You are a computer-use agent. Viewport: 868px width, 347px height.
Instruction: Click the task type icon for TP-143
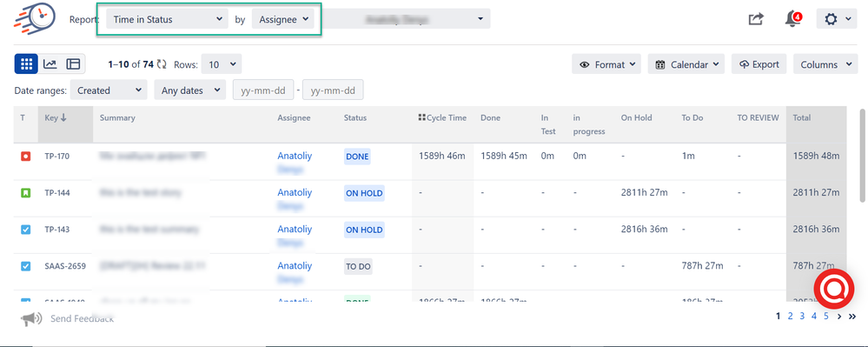point(25,230)
